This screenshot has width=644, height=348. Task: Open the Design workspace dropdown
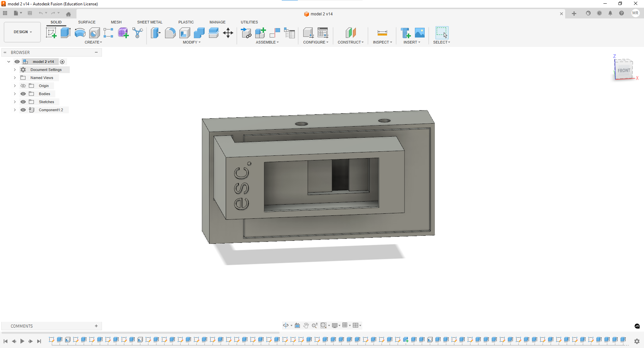point(22,32)
